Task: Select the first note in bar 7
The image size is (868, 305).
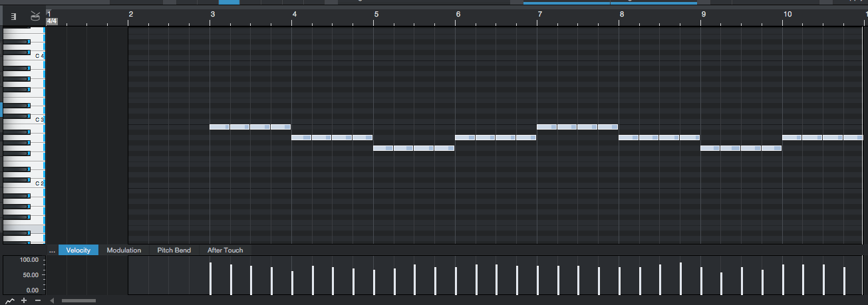Action: pyautogui.click(x=547, y=127)
